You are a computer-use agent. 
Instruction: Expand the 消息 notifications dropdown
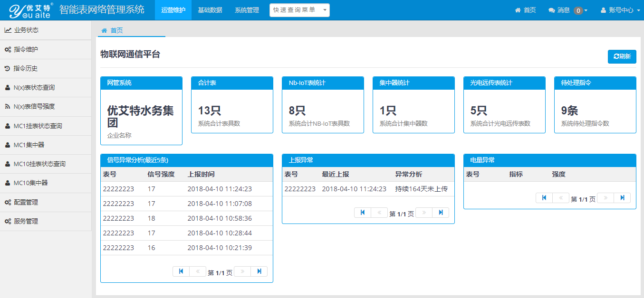pos(568,10)
